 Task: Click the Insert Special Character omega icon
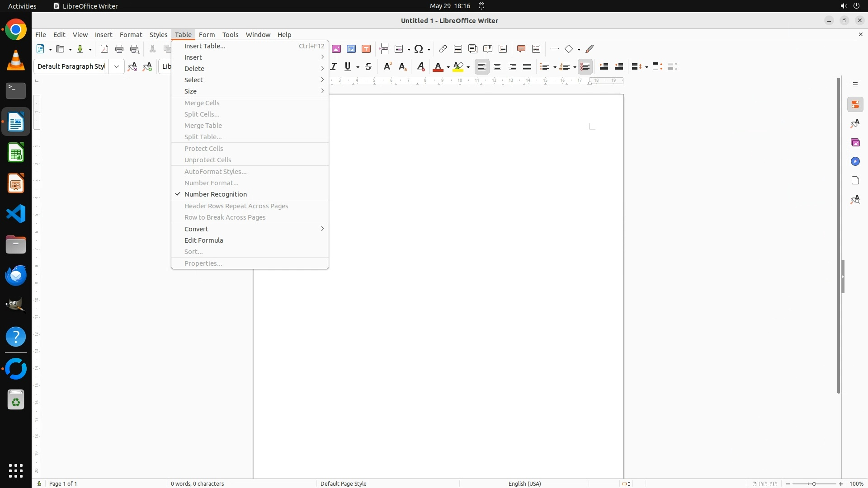coord(419,49)
